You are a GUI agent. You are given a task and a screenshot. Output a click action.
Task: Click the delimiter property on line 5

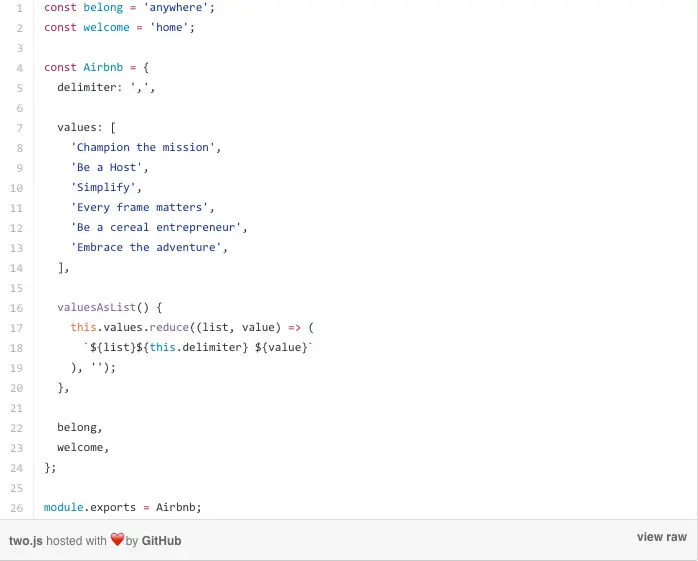click(86, 87)
